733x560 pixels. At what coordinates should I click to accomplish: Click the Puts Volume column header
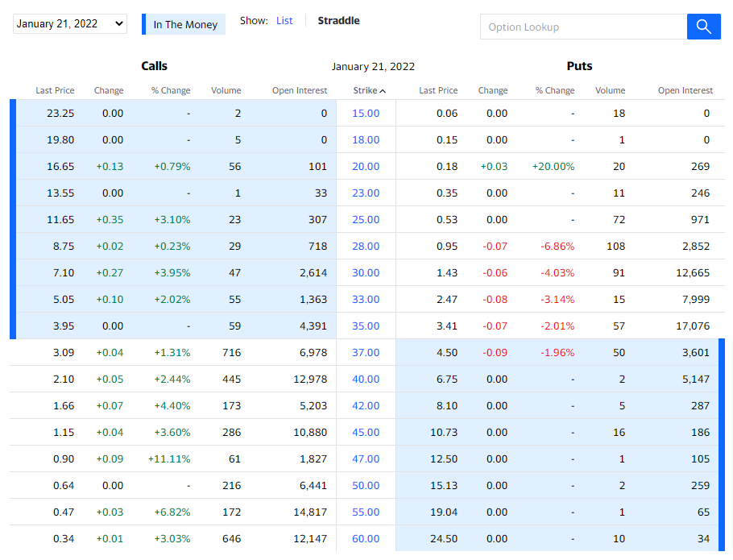point(610,91)
